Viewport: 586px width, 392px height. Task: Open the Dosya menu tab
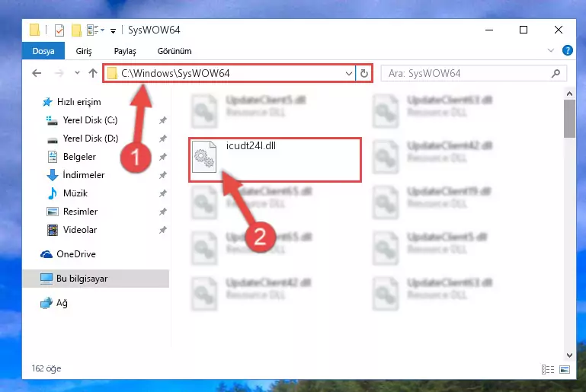(43, 51)
